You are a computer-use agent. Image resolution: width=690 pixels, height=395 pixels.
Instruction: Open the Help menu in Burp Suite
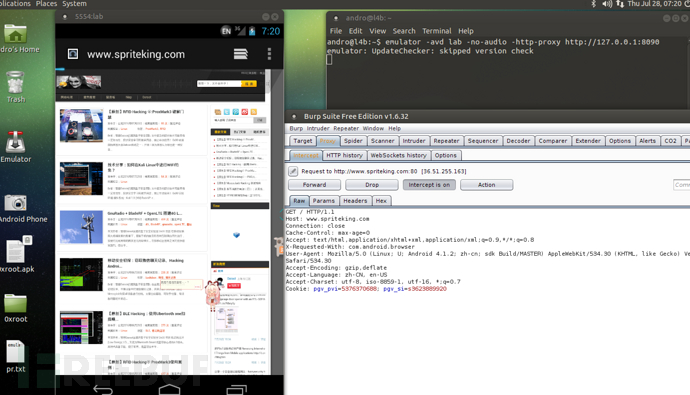pos(394,128)
